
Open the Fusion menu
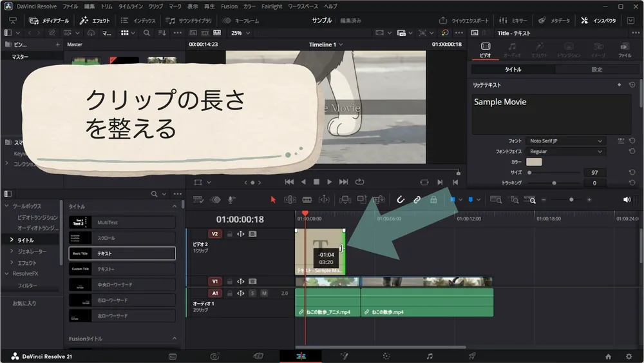pyautogui.click(x=229, y=6)
